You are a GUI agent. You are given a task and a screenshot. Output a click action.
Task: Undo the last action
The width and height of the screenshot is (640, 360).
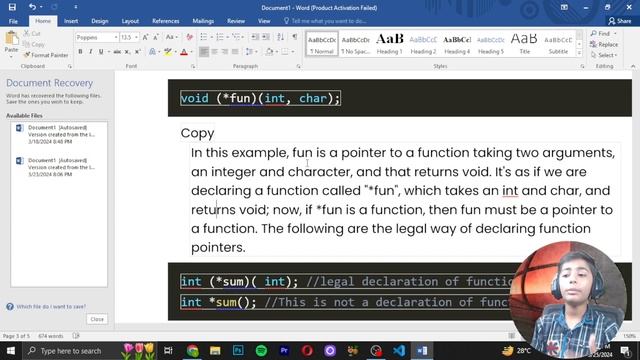(32, 7)
